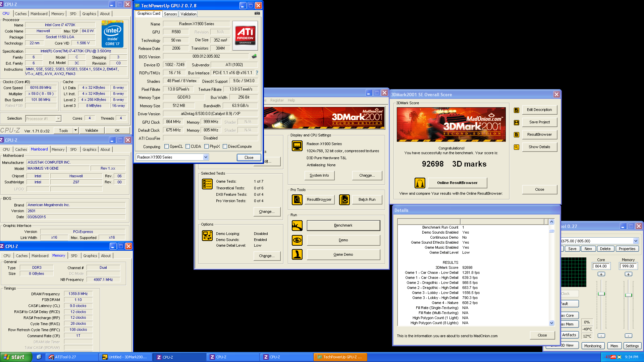Click the Close button in Details panel
644x362 pixels.
coord(542,336)
